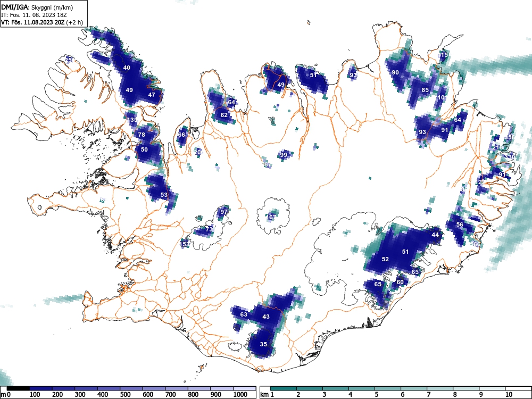532x399 pixels.
Task: Click the teal swatch between km 5 and 6
Action: (x=388, y=388)
